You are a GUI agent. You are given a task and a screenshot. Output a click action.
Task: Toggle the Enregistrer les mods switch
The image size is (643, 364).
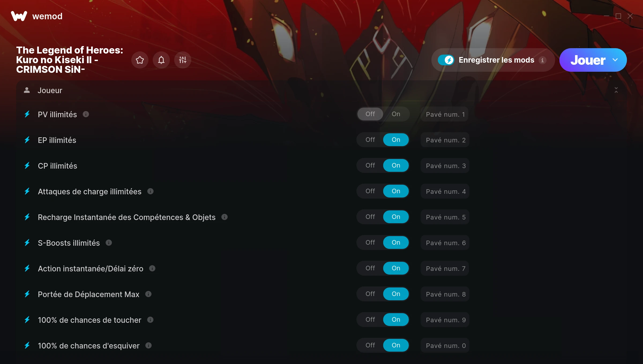(x=446, y=60)
